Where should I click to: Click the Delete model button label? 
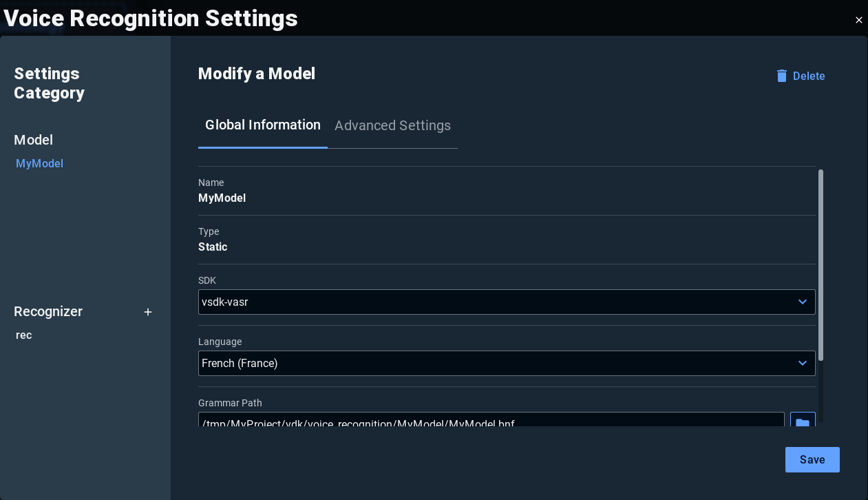pyautogui.click(x=809, y=76)
